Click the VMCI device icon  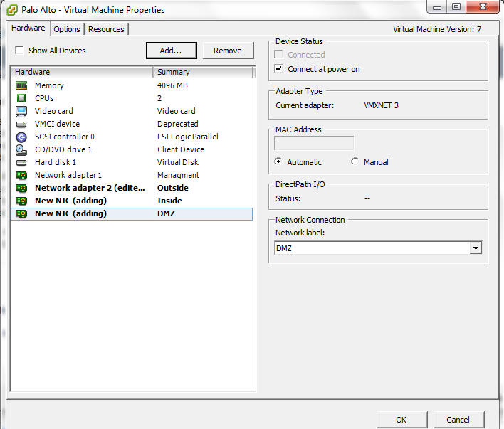point(21,124)
